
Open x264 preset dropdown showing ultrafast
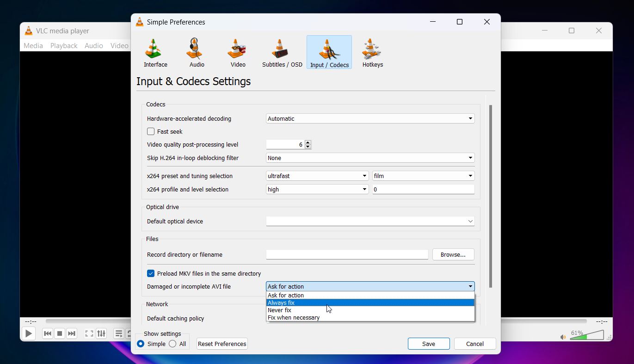(317, 176)
